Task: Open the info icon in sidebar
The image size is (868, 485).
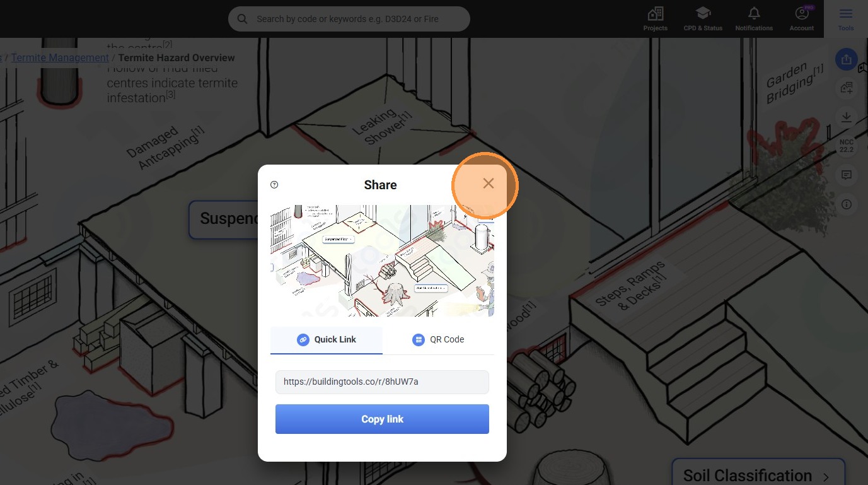Action: pyautogui.click(x=847, y=204)
